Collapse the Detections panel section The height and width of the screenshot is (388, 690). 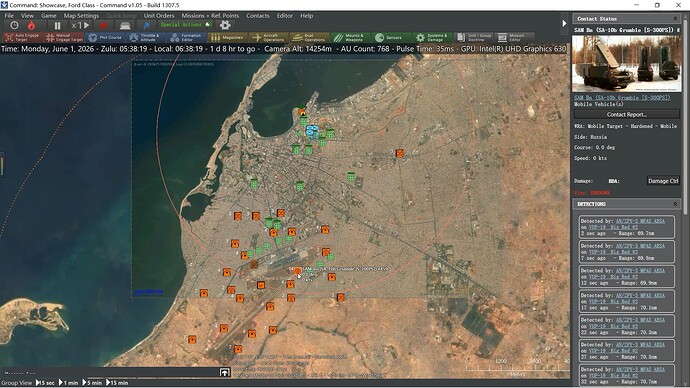point(675,204)
